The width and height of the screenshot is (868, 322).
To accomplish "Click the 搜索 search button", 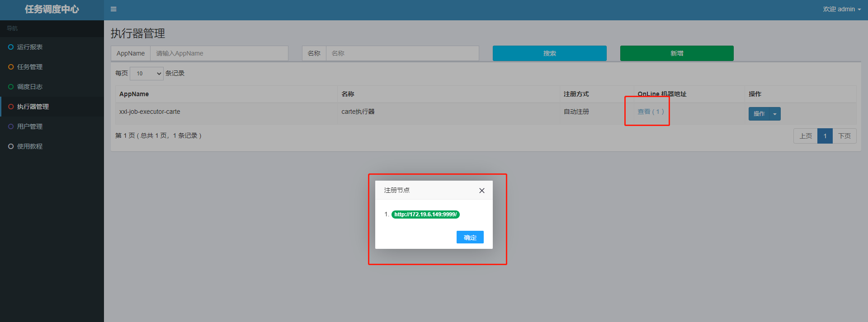I will click(550, 53).
